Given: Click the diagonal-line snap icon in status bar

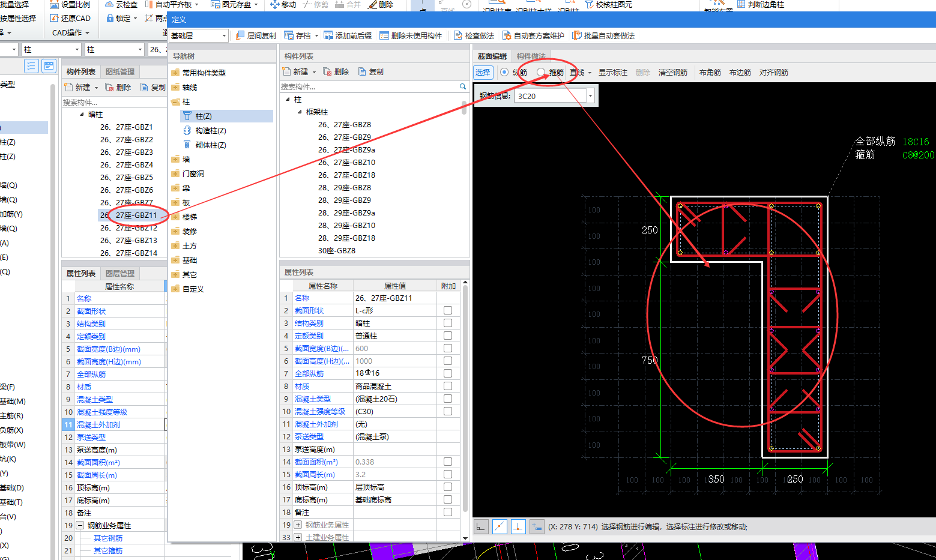Looking at the screenshot, I should [500, 526].
